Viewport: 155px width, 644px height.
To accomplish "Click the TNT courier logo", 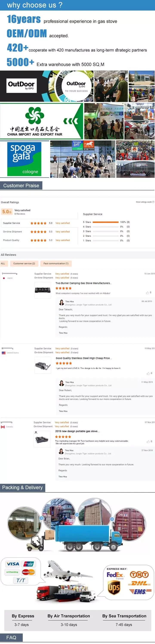I will (x=139, y=574).
